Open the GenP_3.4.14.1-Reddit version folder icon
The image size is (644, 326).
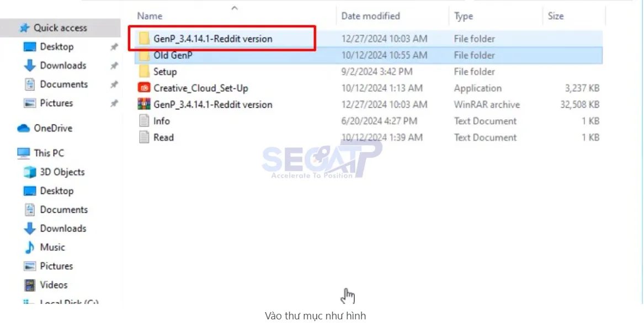coord(144,39)
